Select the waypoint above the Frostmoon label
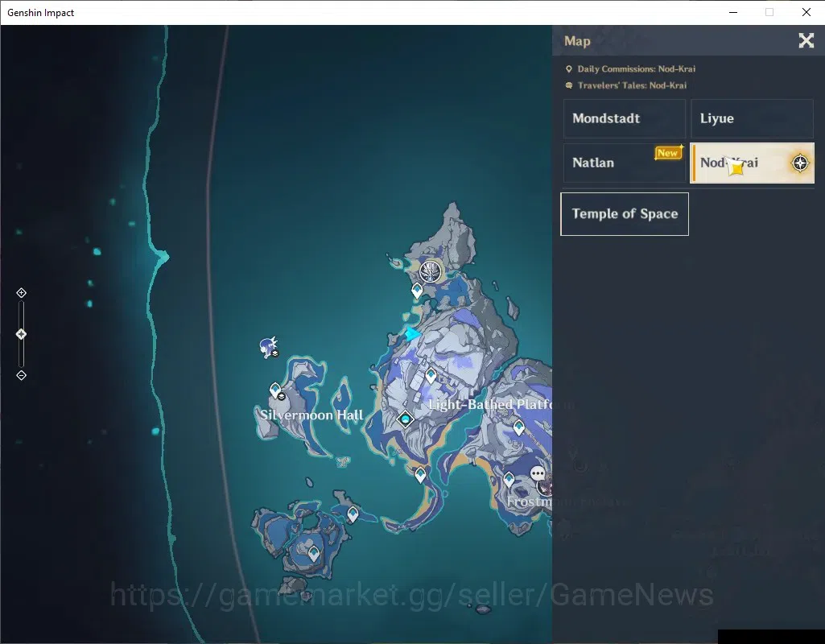Image resolution: width=825 pixels, height=644 pixels. [x=509, y=479]
